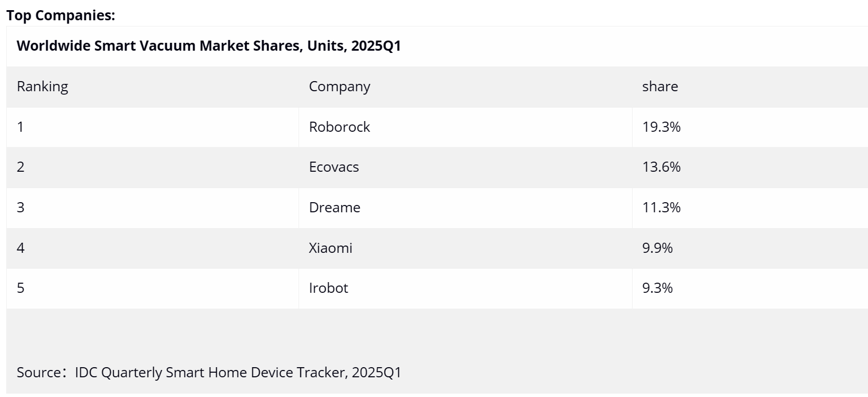Click the "Top Companies:" heading
This screenshot has height=397, width=868.
click(61, 16)
